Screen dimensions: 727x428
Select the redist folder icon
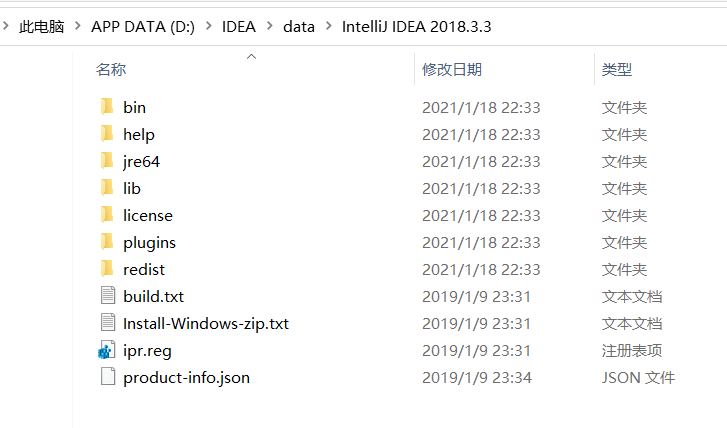click(107, 269)
